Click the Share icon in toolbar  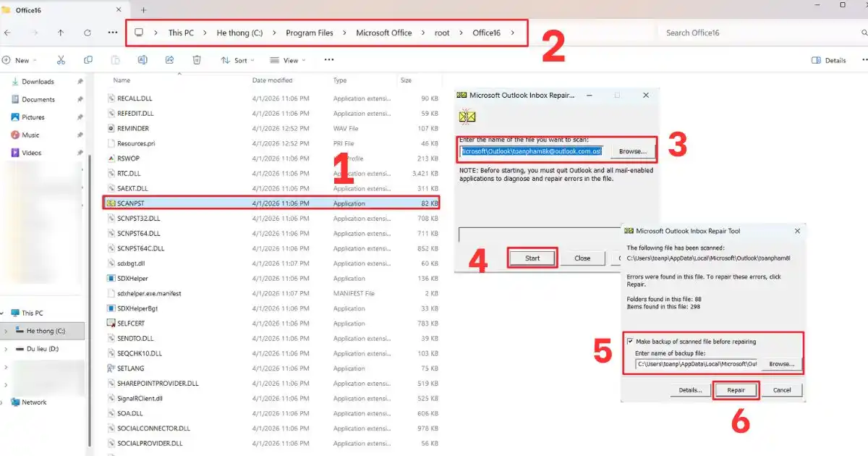click(169, 60)
